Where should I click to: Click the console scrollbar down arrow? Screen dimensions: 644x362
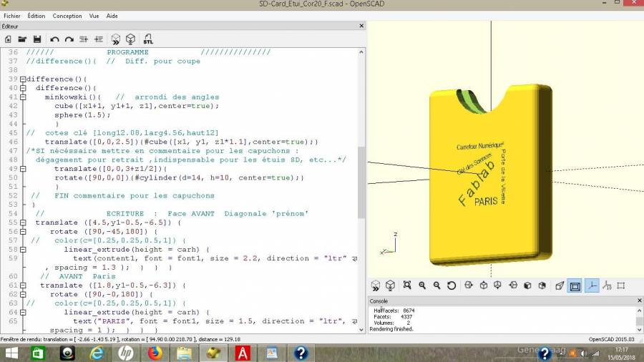point(639,329)
